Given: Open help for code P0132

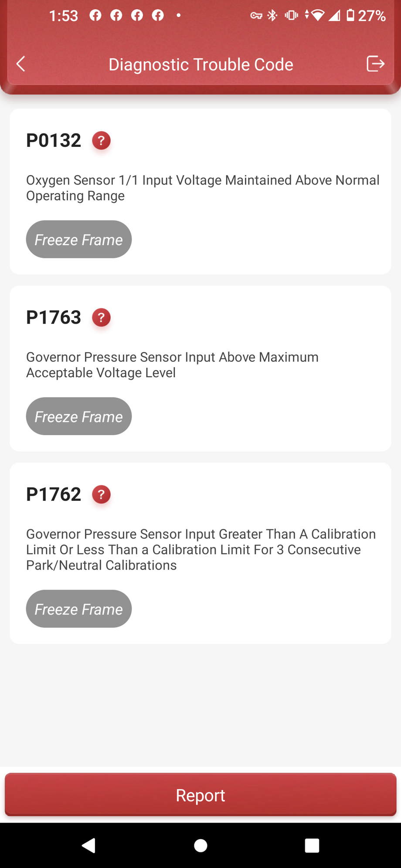Looking at the screenshot, I should [101, 141].
